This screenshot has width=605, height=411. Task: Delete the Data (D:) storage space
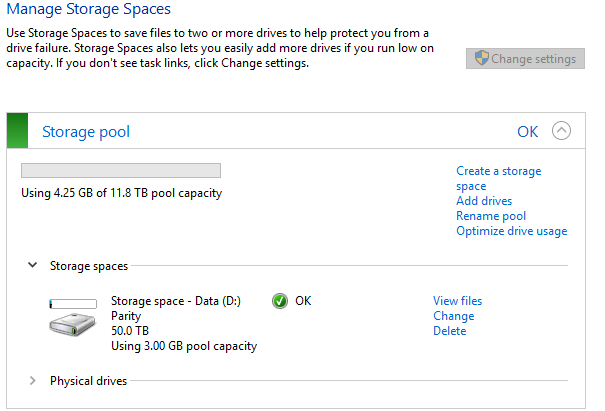[449, 331]
